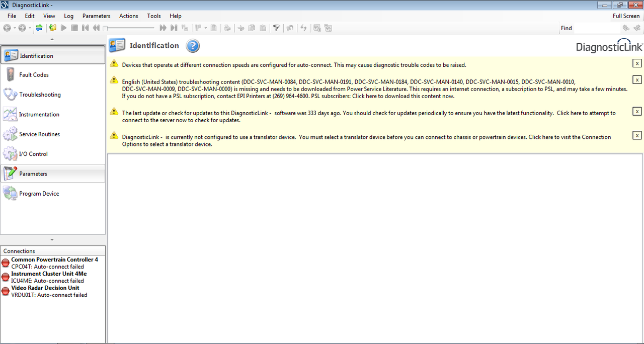Click the clipboard upload icon in toolbar
Viewport: 644px width, 344px height.
click(213, 28)
